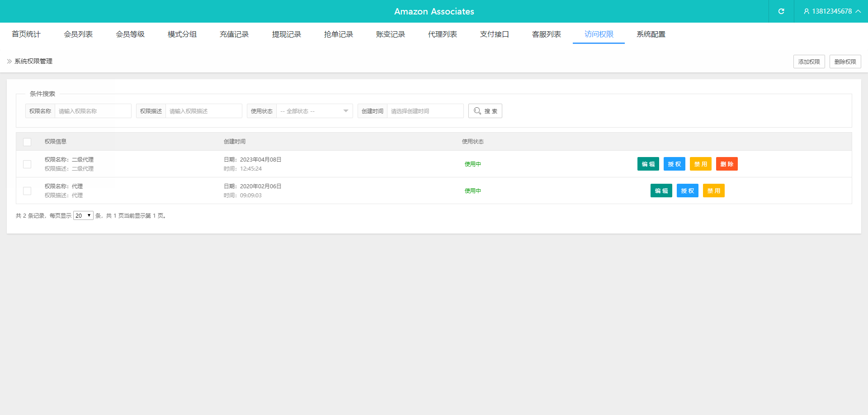Open the per-page records count dropdown
Image resolution: width=868 pixels, height=415 pixels.
click(83, 216)
